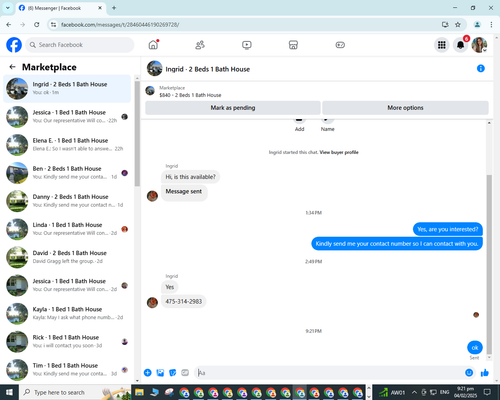
Task: Click the $840 - 2 Beds 1 Bath House listing
Action: click(x=190, y=95)
